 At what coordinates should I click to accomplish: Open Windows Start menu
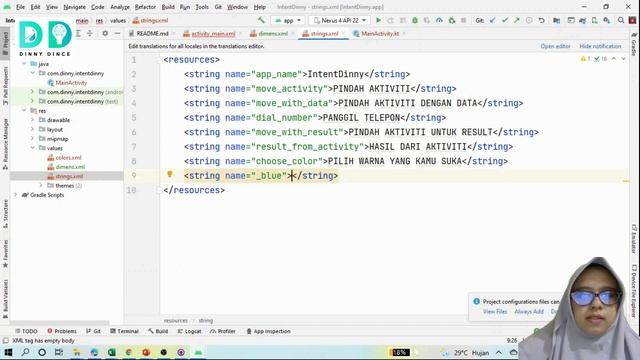[8, 352]
